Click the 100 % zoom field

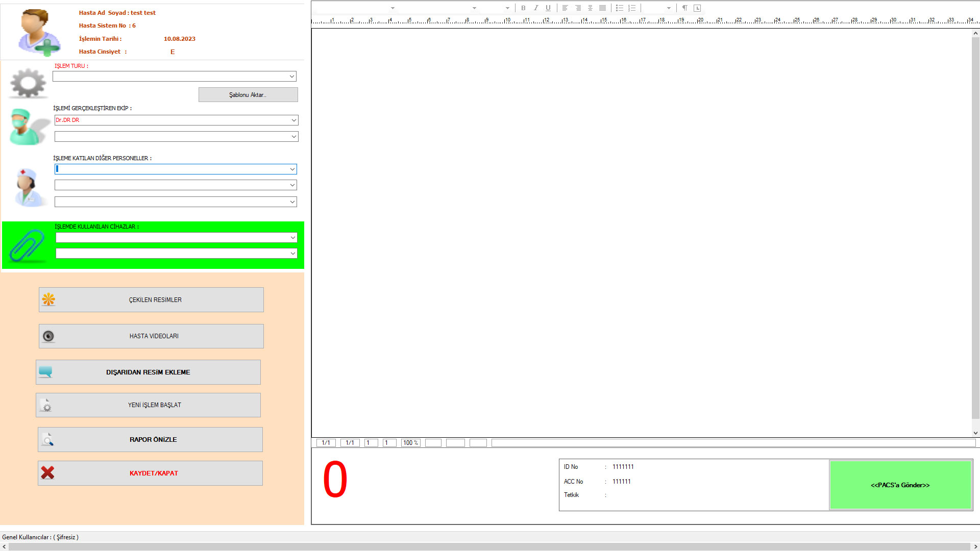tap(410, 443)
